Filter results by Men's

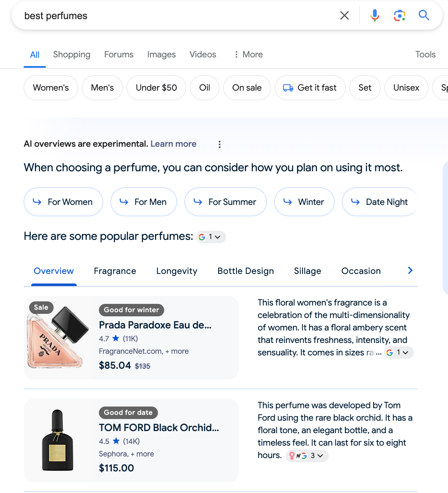click(102, 88)
